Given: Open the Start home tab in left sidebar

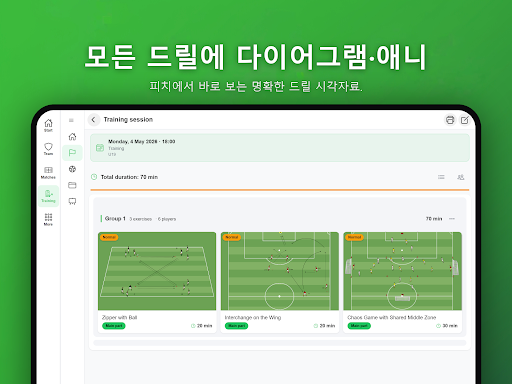Looking at the screenshot, I should point(48,125).
